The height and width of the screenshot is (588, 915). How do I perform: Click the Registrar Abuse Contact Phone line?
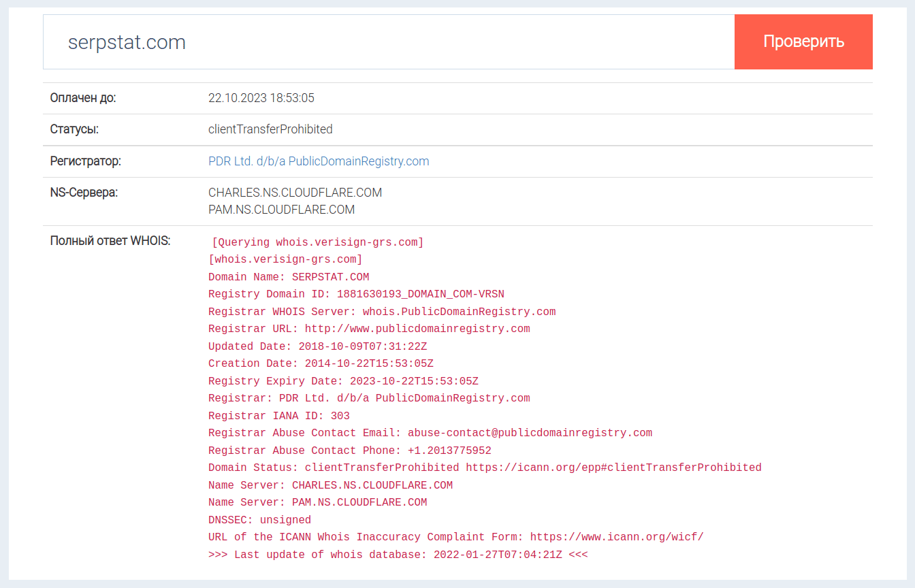click(x=350, y=451)
